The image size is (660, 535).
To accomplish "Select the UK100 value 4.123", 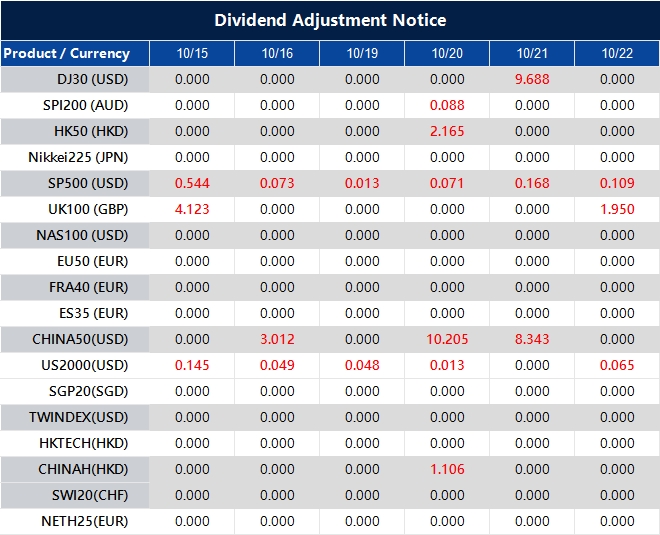I will [x=192, y=209].
